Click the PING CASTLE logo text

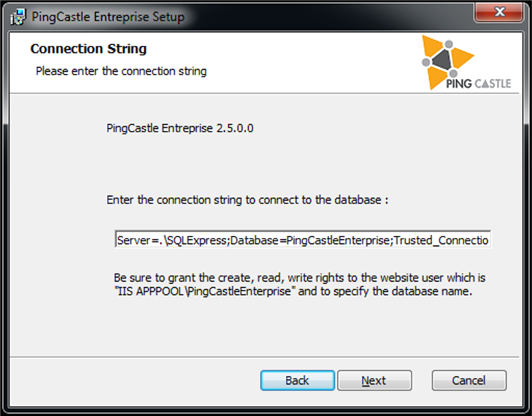(478, 84)
